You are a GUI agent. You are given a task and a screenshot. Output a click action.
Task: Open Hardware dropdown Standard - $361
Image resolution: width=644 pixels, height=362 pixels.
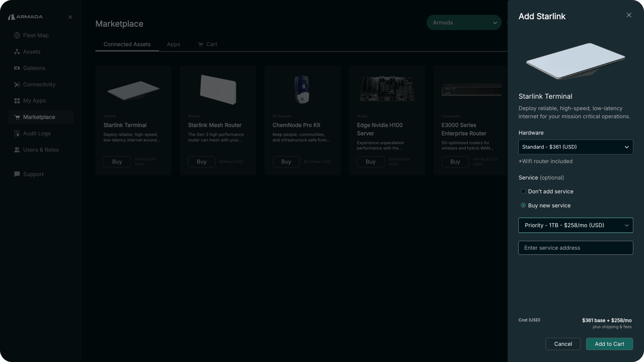(x=575, y=147)
